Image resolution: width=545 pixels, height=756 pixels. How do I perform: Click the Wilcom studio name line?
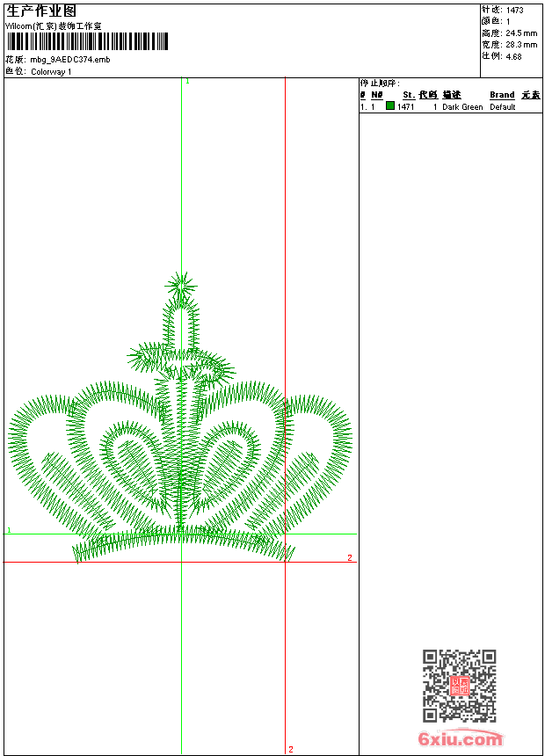(54, 26)
